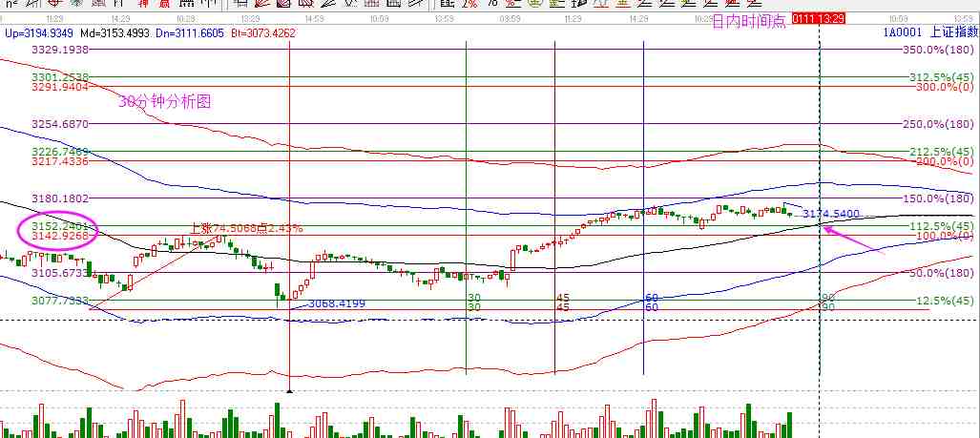Select the 3152.2401 price level label
The image size is (980, 438).
pos(61,226)
